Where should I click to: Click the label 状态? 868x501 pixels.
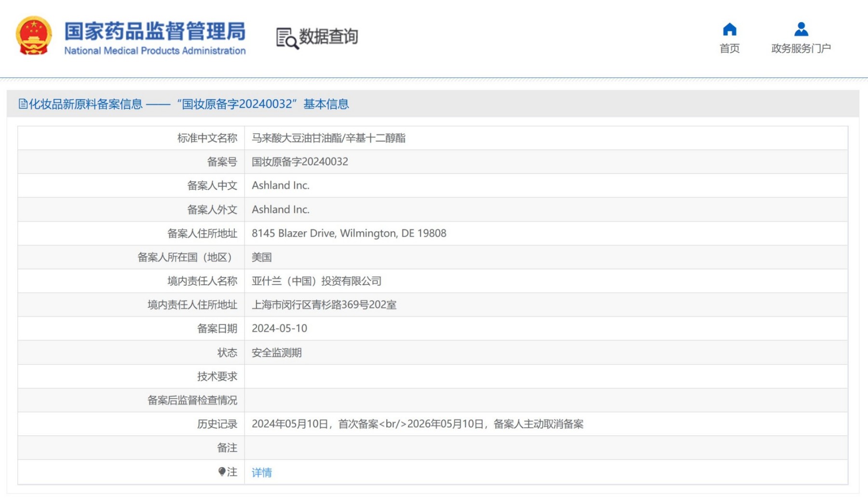pos(228,353)
